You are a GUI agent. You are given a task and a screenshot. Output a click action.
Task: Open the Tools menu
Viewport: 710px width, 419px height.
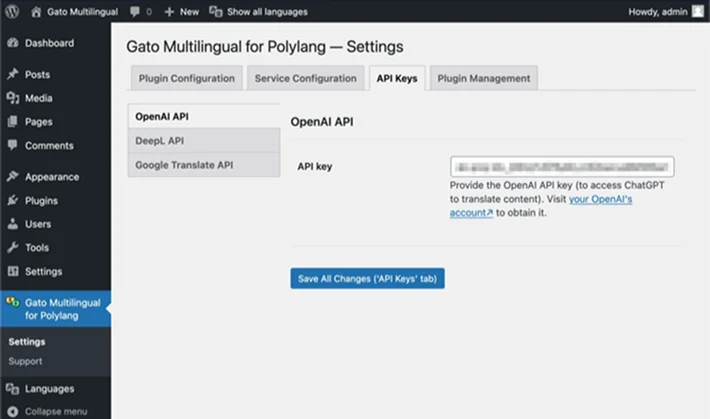[x=37, y=248]
